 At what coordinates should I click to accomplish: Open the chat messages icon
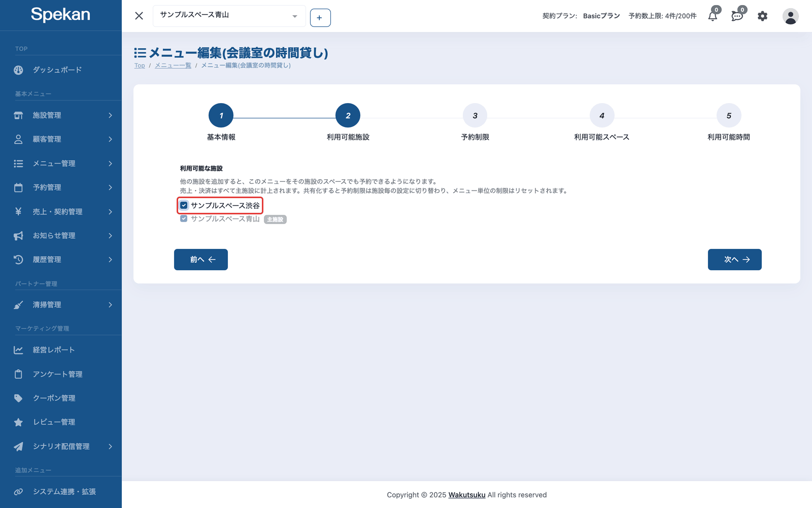737,16
